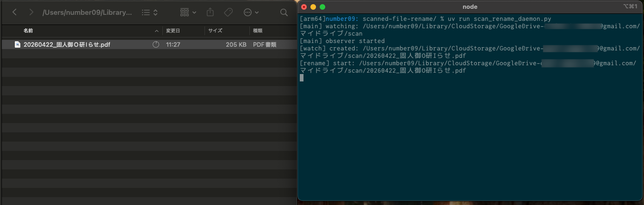
Task: Minimize the node terminal with yellow button
Action: tap(313, 7)
